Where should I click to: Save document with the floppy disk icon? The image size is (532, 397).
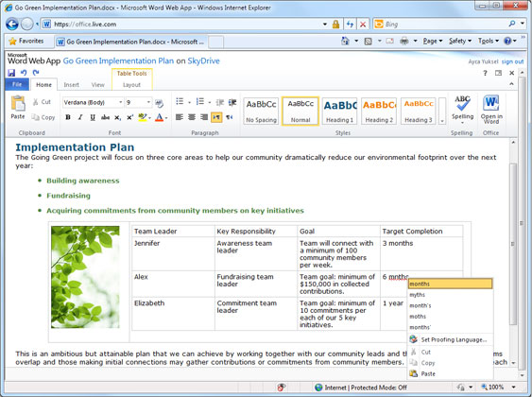[x=11, y=73]
